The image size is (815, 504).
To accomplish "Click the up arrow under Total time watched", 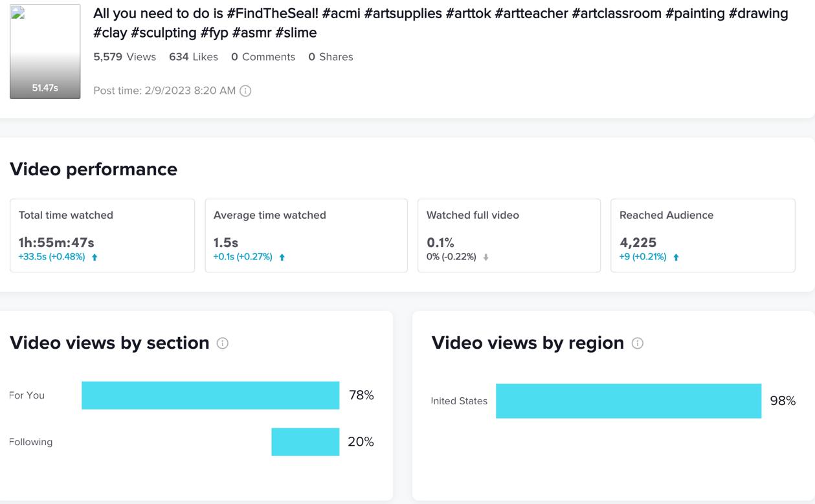I will (95, 257).
